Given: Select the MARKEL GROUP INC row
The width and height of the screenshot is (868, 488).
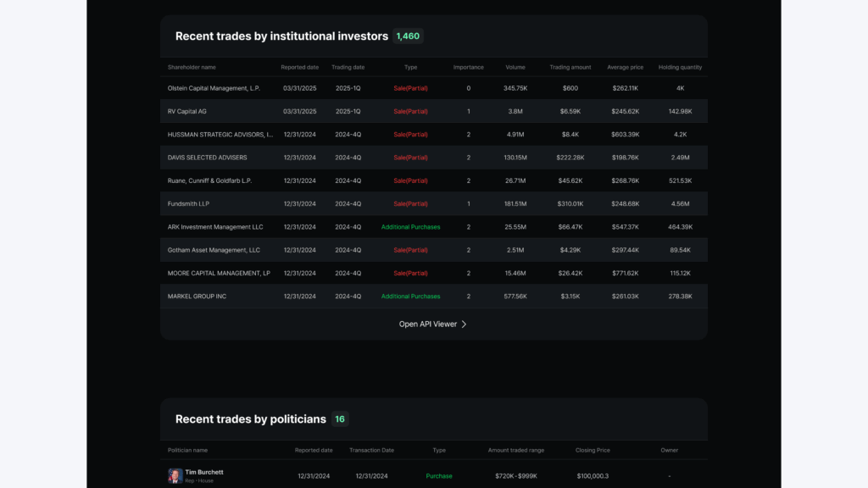Looking at the screenshot, I should (x=434, y=297).
